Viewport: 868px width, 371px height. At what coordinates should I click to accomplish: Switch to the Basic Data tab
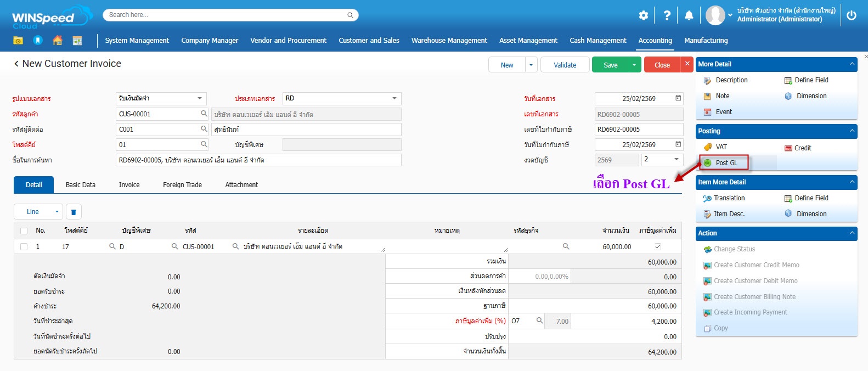click(x=81, y=185)
